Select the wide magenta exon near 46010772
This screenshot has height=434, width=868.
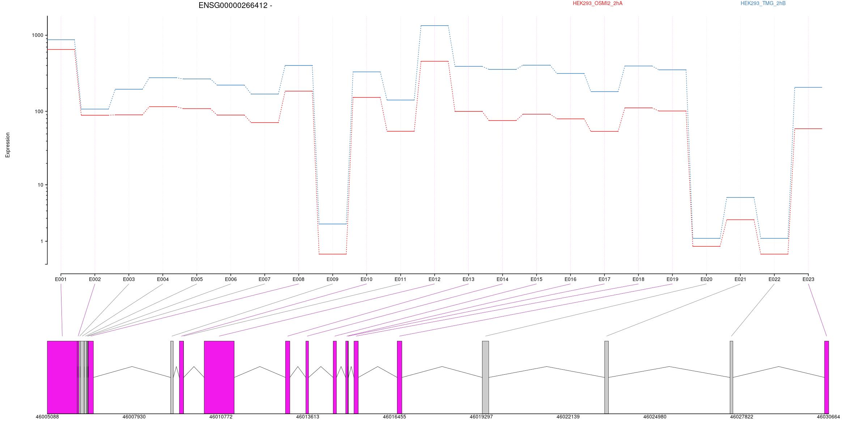[x=219, y=377]
